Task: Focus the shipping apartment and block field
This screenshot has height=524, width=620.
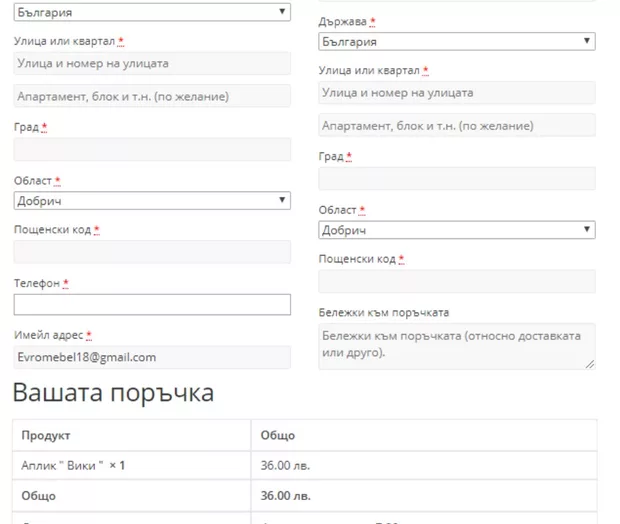Action: point(456,126)
